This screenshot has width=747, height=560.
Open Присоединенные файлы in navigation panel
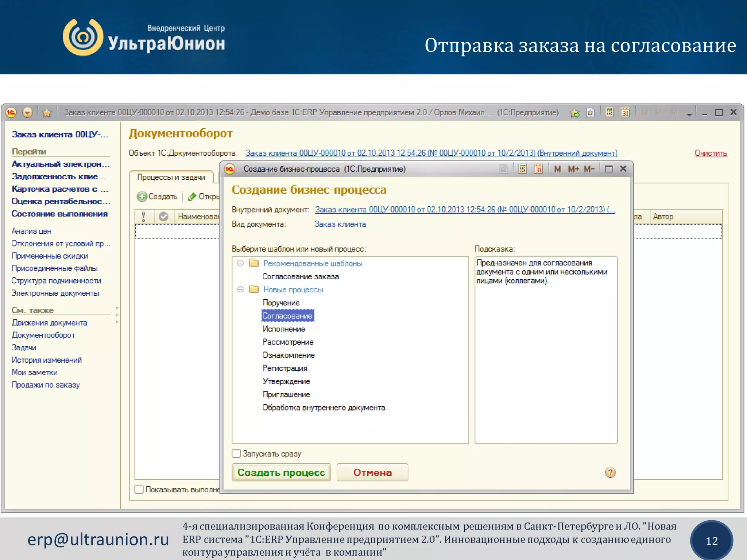click(55, 268)
